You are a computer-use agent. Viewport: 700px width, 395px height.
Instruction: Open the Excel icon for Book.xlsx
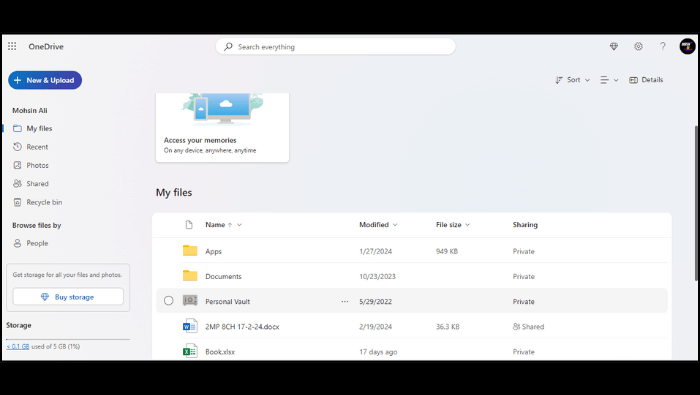pos(190,351)
